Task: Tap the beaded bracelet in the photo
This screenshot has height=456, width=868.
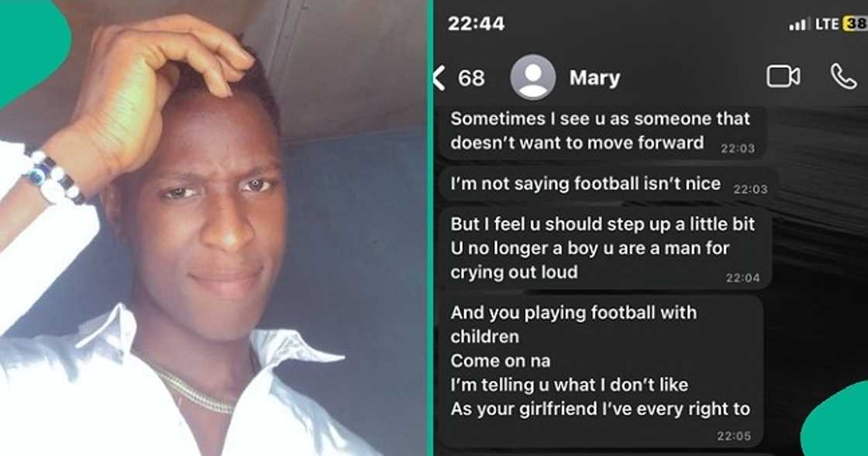Action: click(x=54, y=176)
